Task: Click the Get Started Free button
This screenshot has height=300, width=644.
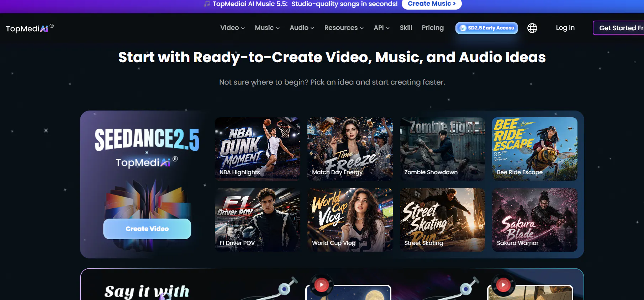Action: coord(618,28)
